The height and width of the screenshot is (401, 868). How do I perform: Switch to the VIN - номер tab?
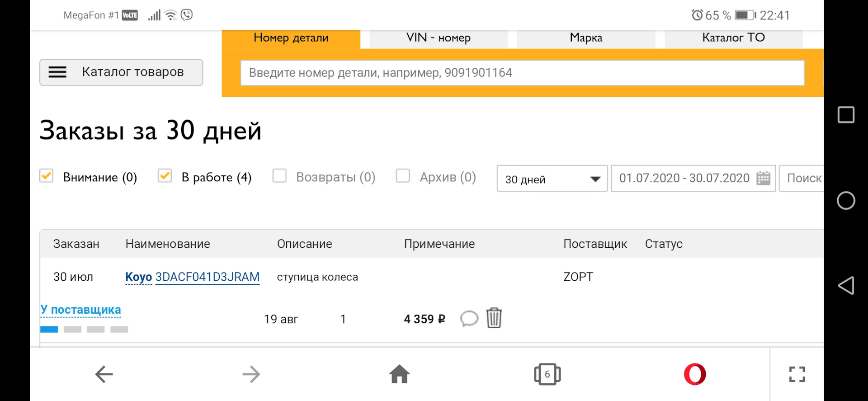(438, 38)
